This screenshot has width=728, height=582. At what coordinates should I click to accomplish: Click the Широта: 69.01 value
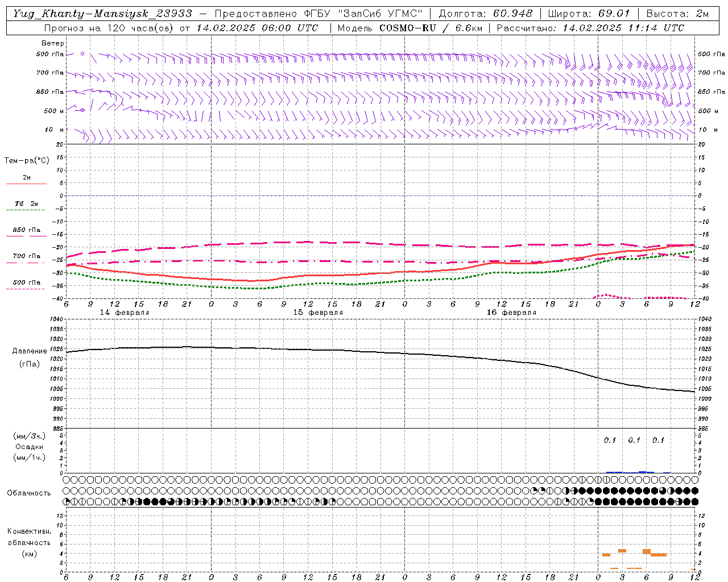coord(589,14)
